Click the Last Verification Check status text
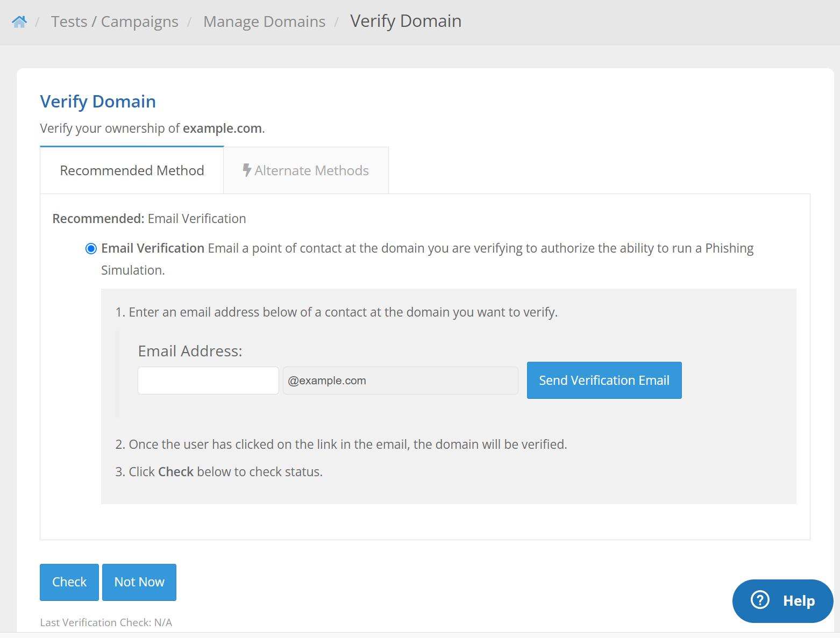Screen dimensions: 840x638 click(106, 622)
